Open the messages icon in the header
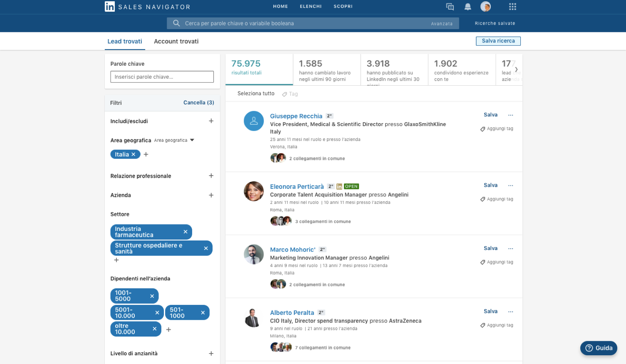 (x=450, y=7)
